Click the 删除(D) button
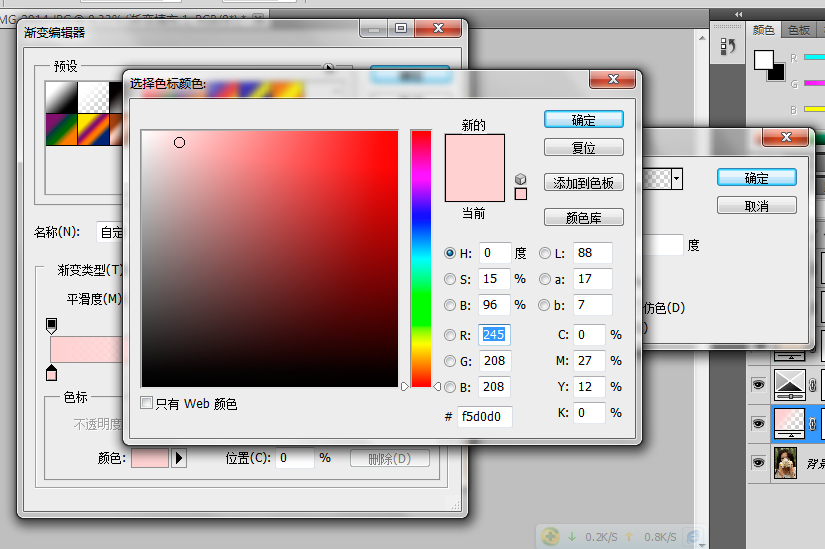Image resolution: width=825 pixels, height=549 pixels. tap(390, 458)
